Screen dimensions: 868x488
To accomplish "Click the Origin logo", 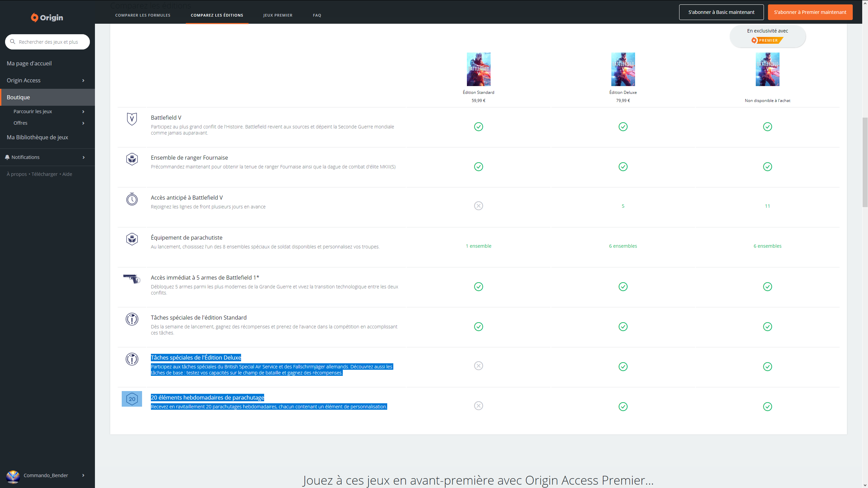I will click(x=47, y=17).
